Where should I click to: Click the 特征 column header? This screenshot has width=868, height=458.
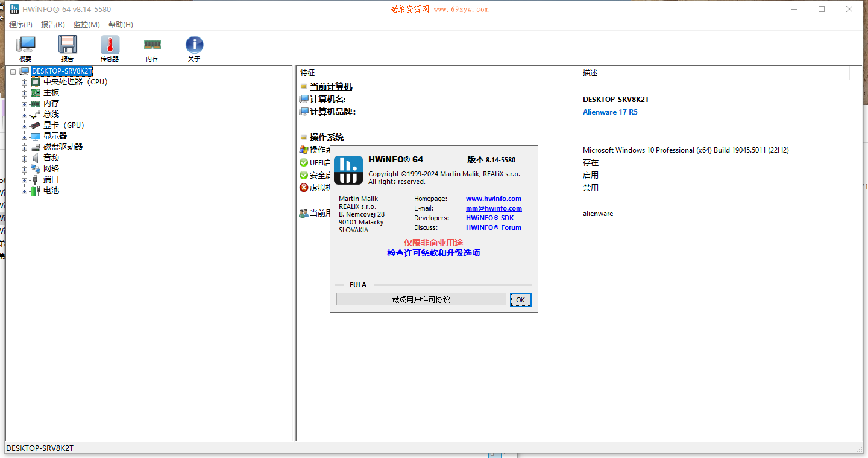tap(438, 73)
